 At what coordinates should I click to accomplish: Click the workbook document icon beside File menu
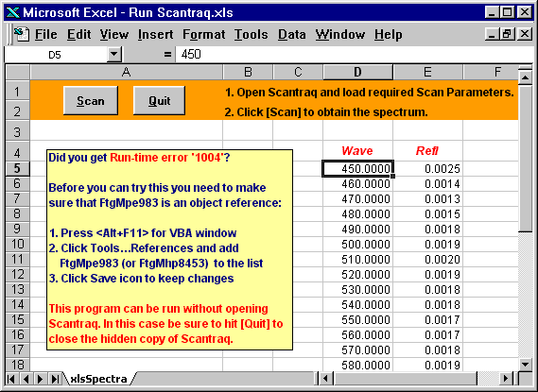pos(22,35)
